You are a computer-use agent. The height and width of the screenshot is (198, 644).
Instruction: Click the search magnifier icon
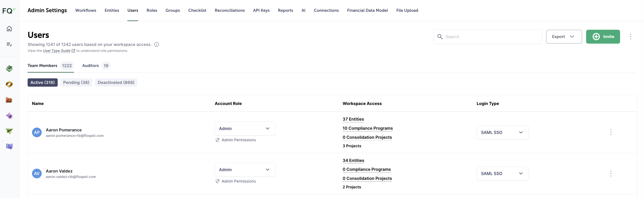point(440,37)
